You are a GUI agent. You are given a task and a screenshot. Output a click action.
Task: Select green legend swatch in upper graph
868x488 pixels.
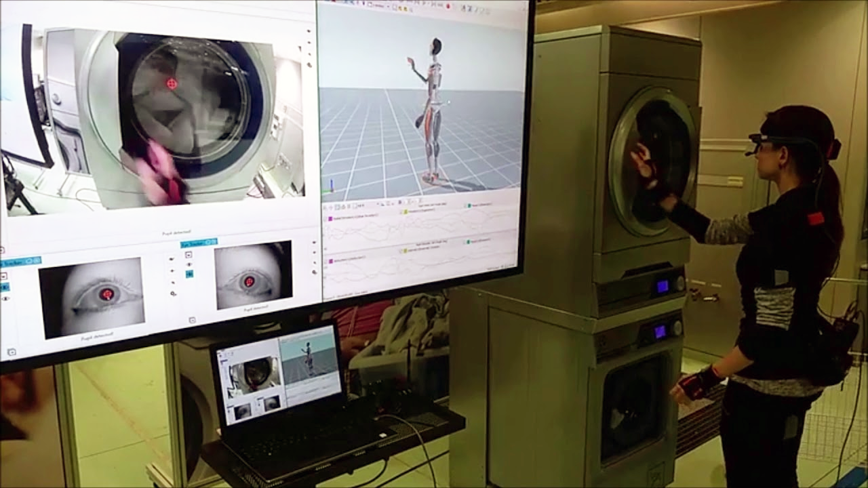(469, 205)
